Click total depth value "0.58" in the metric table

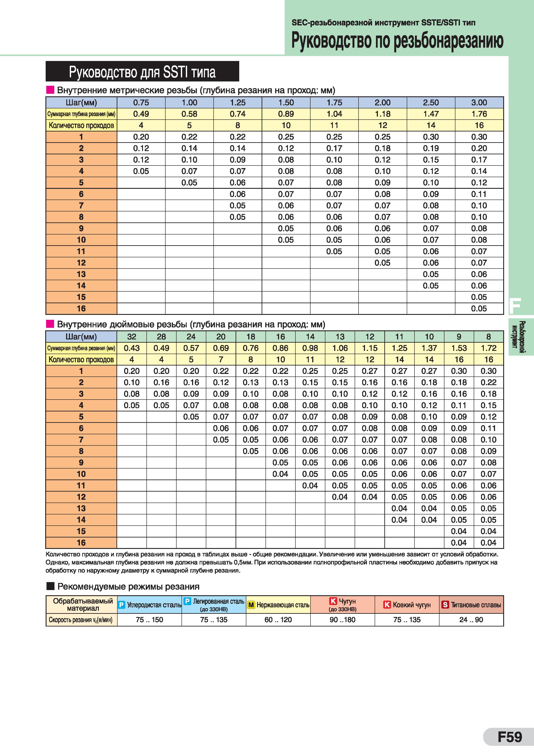189,114
